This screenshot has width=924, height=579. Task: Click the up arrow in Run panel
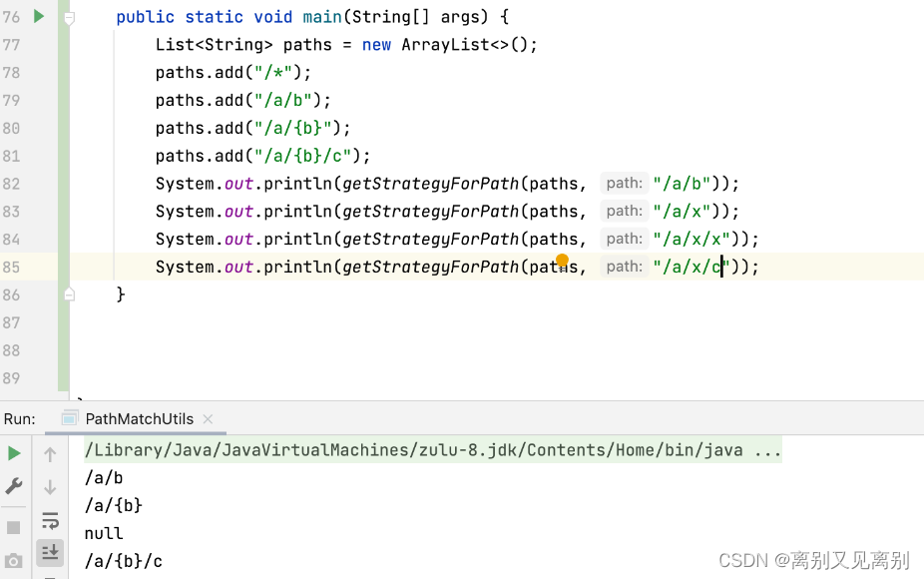[x=50, y=454]
